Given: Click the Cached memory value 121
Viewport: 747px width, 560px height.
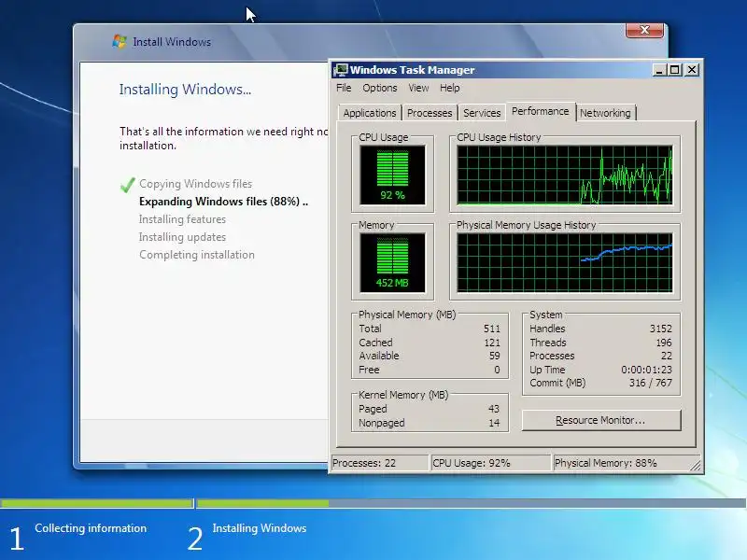Looking at the screenshot, I should [492, 343].
